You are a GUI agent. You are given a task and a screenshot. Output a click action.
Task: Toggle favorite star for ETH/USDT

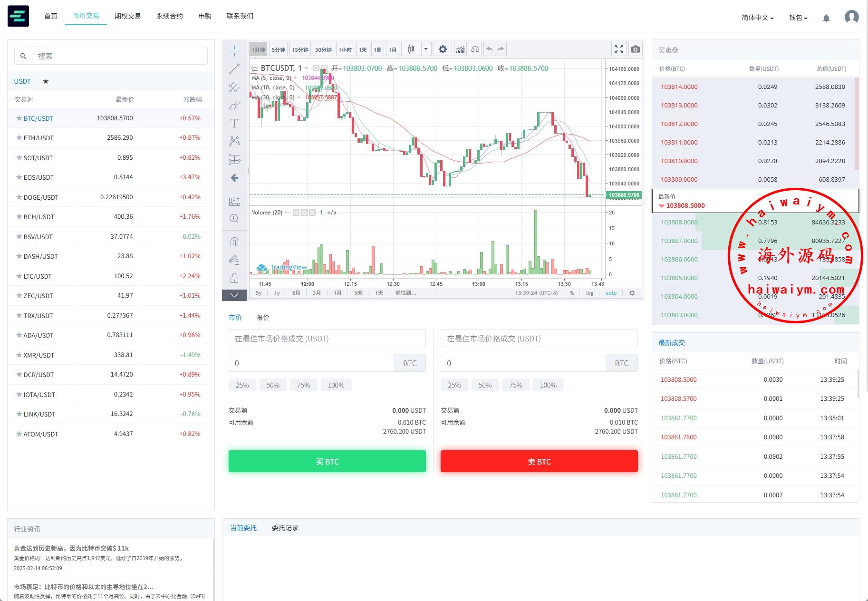point(19,138)
